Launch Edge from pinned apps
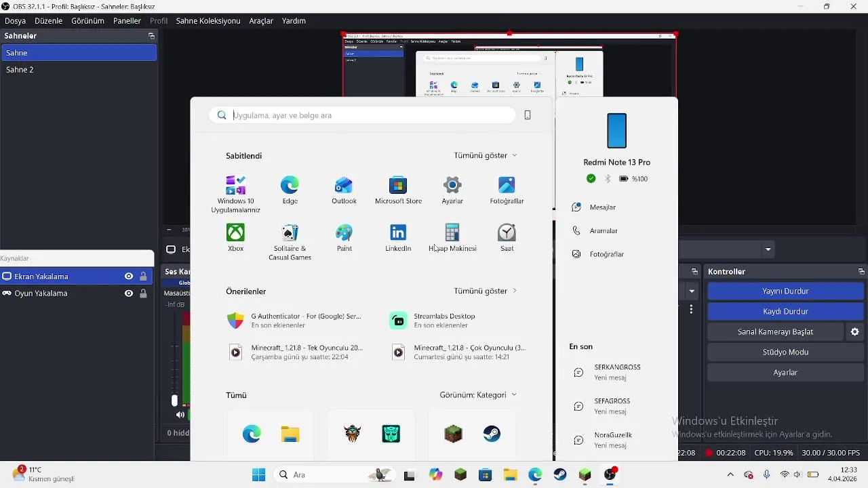Image resolution: width=868 pixels, height=488 pixels. (290, 190)
